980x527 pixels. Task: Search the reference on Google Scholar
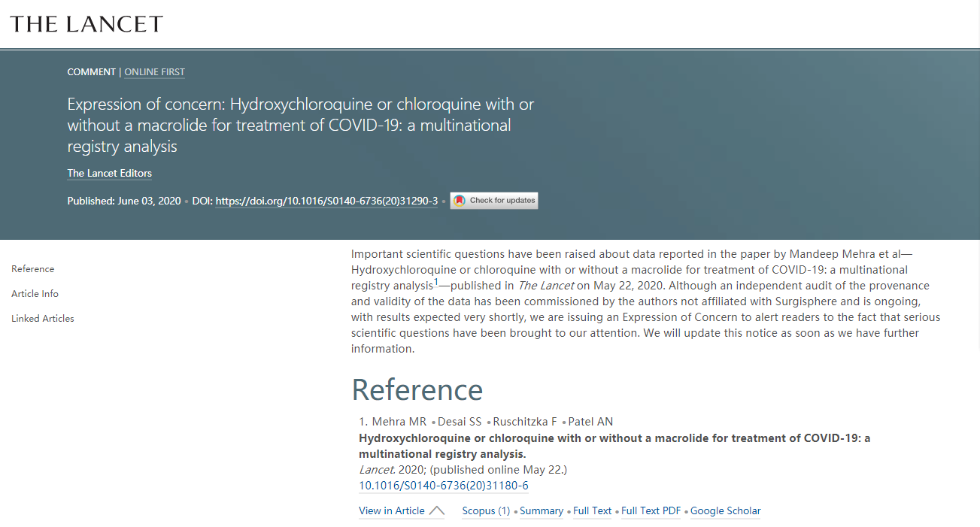(726, 511)
